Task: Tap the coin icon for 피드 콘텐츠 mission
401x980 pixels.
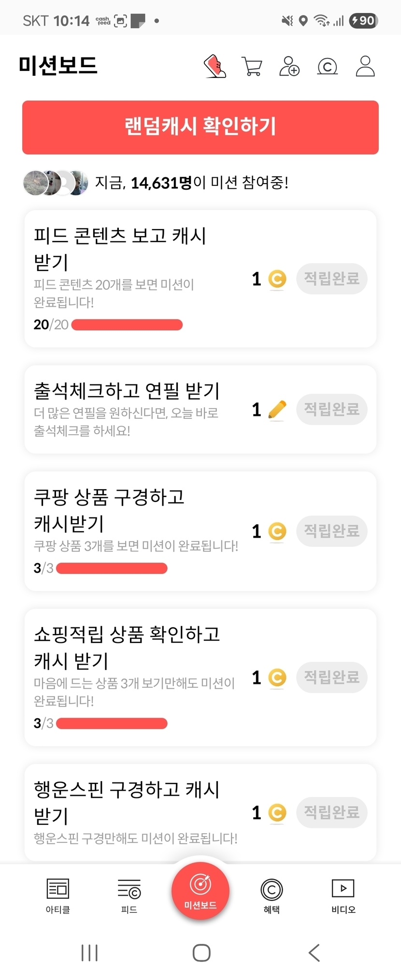Action: (277, 279)
